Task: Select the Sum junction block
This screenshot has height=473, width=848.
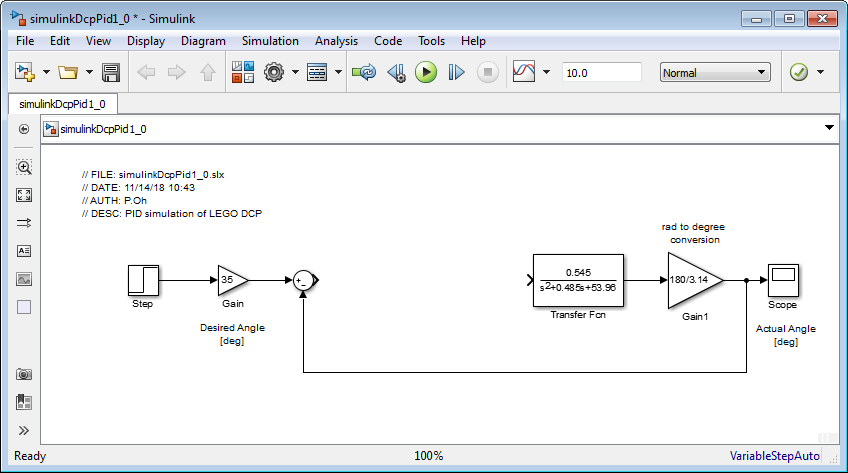Action: 305,281
